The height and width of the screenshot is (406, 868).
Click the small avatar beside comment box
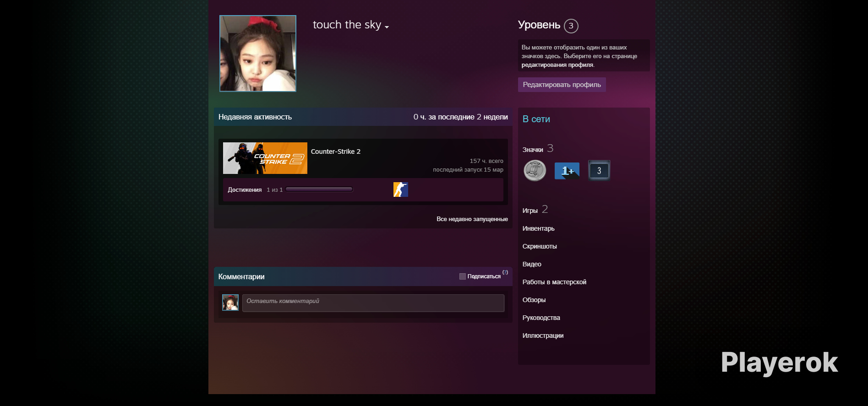click(x=230, y=303)
